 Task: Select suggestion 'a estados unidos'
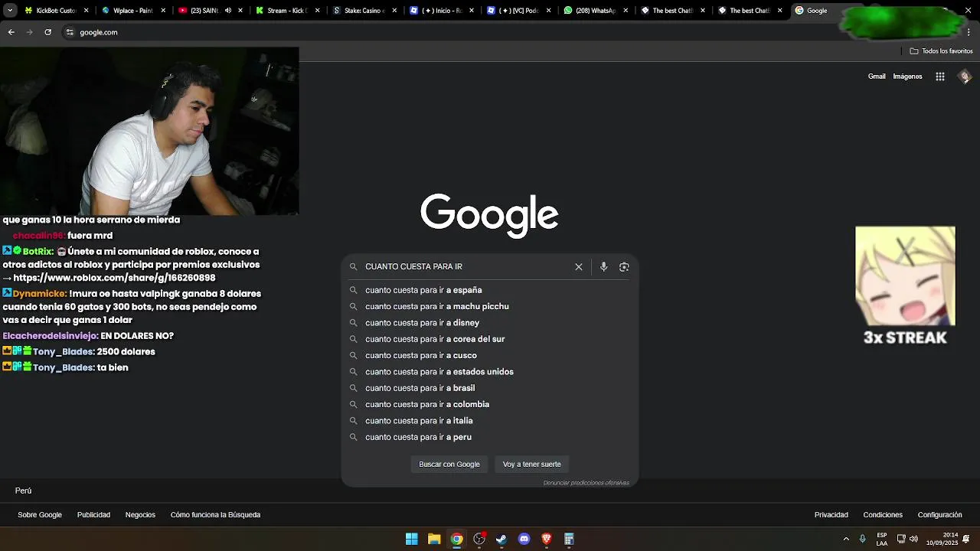pos(490,372)
